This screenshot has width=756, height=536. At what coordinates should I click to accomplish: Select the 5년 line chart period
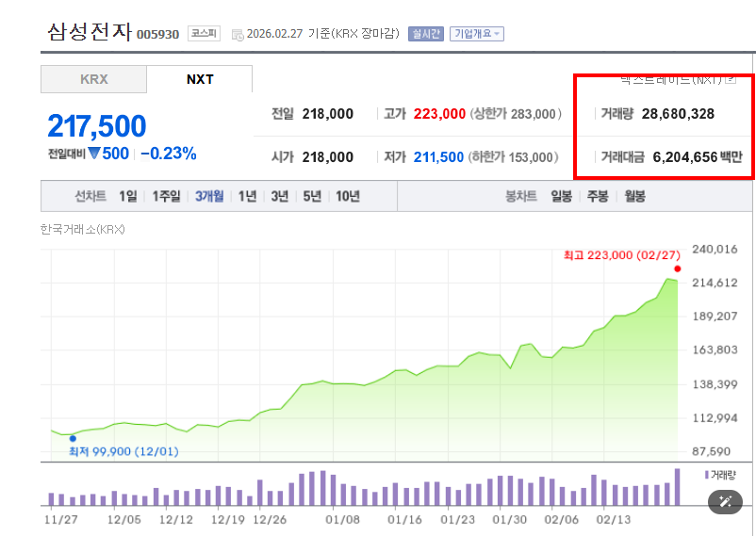[312, 196]
